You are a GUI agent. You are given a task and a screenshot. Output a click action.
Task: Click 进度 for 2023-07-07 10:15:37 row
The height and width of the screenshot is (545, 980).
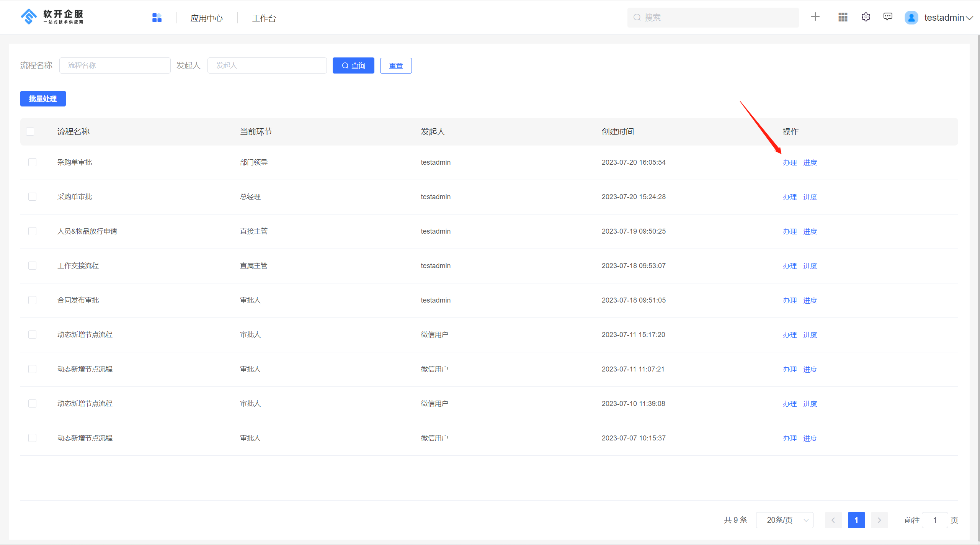pyautogui.click(x=810, y=438)
